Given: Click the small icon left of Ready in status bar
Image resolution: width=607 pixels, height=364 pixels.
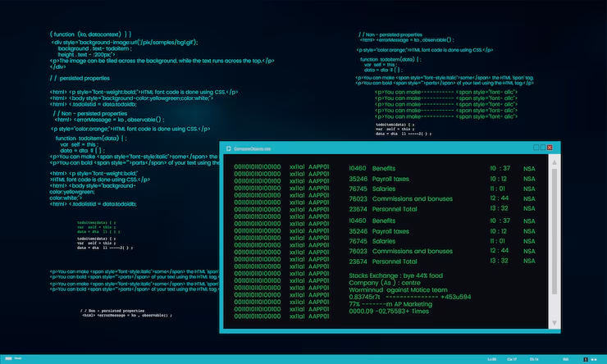Looking at the screenshot, I should pos(8,358).
